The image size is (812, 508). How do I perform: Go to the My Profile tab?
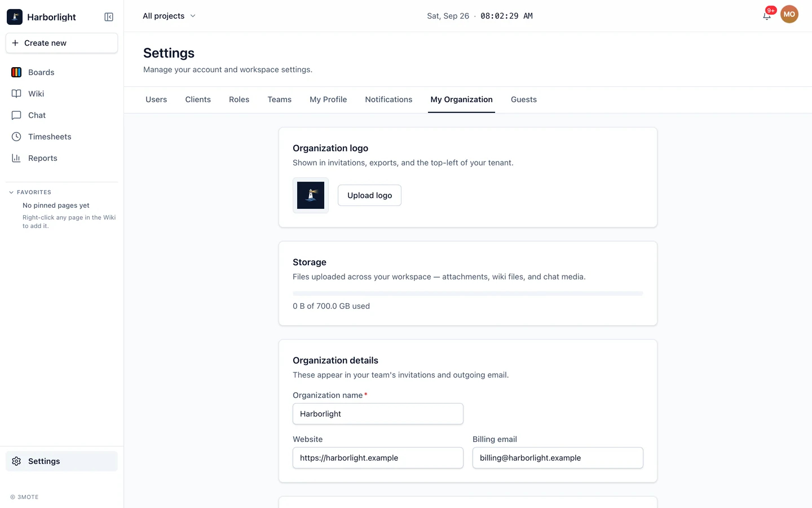328,99
